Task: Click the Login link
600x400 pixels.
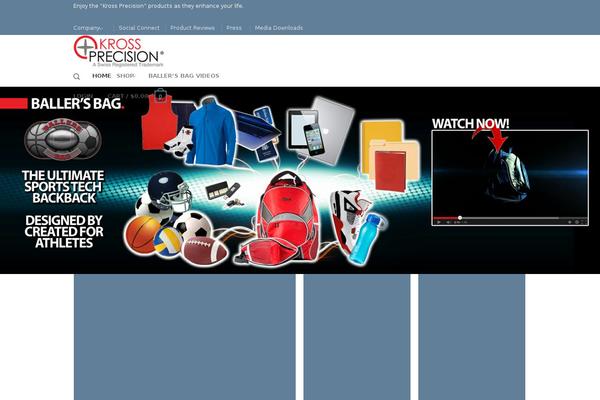Action: (x=83, y=96)
